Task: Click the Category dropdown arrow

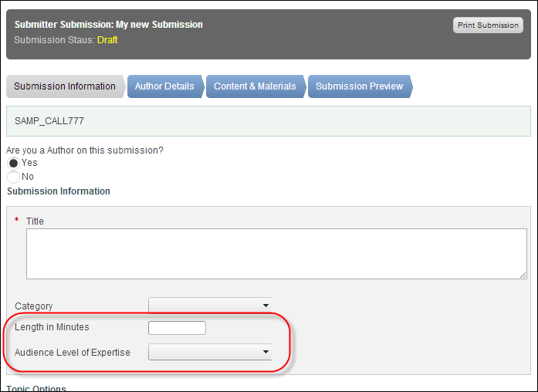Action: point(266,306)
